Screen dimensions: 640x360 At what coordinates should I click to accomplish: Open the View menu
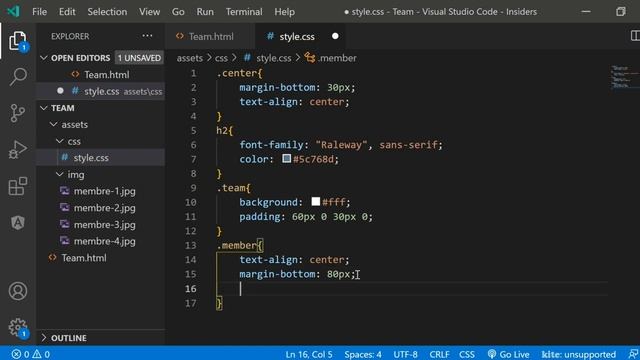149,12
